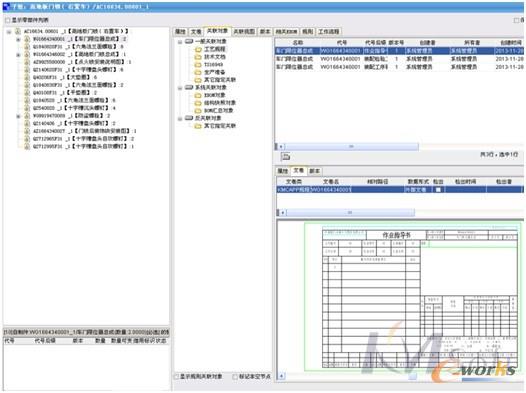Open the 工作流程 tab
The width and height of the screenshot is (526, 393).
pyautogui.click(x=328, y=32)
